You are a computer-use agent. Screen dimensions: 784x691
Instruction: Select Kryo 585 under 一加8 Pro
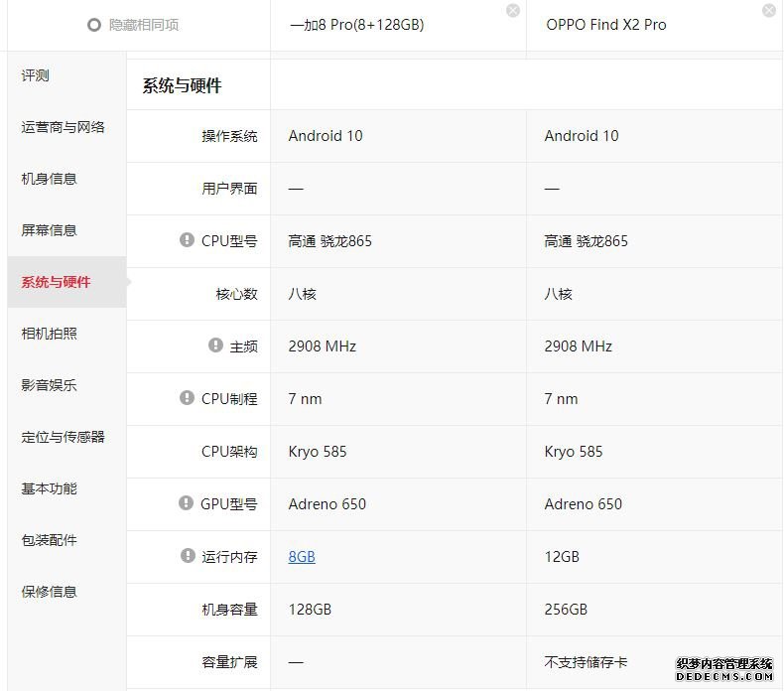[318, 452]
